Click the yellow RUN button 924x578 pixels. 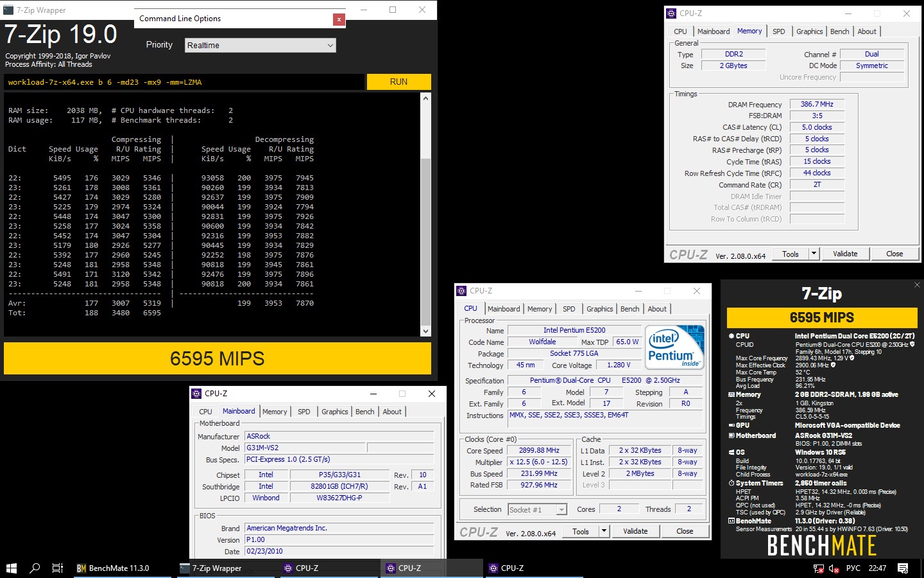(x=398, y=82)
